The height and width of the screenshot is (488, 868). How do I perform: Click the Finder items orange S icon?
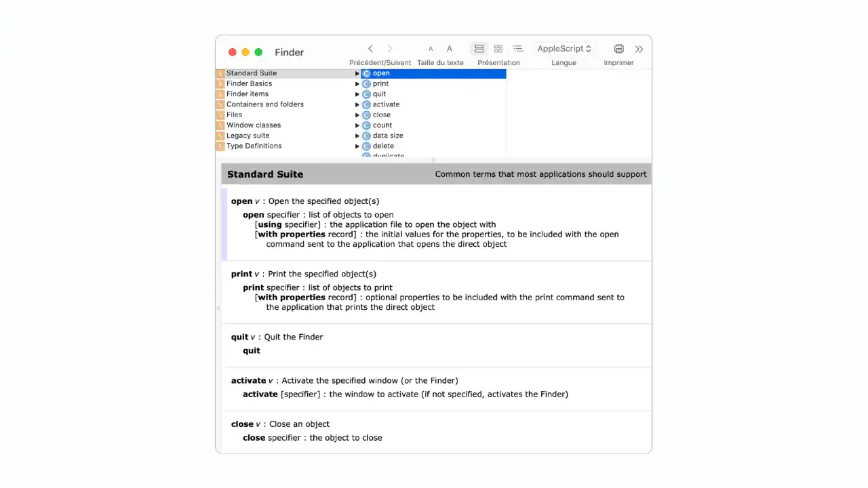[220, 94]
